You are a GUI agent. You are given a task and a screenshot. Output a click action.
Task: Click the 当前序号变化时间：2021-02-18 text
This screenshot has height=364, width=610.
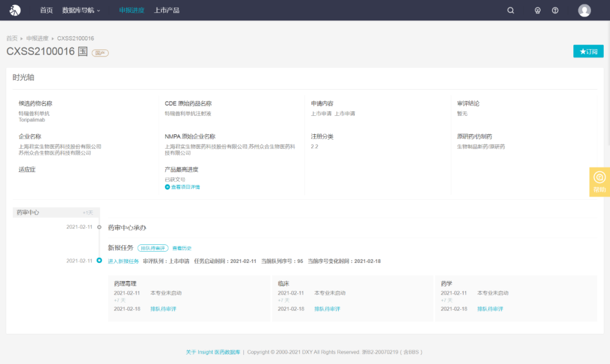pyautogui.click(x=345, y=261)
